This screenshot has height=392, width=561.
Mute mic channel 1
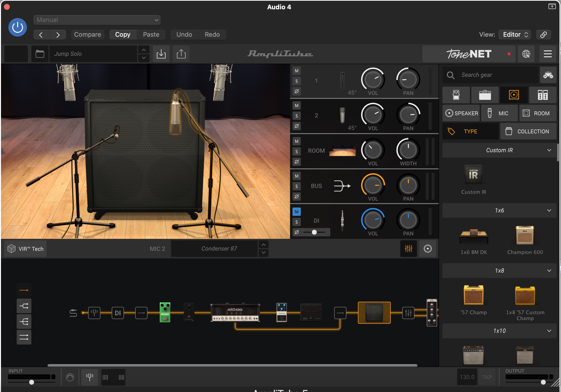(x=297, y=71)
